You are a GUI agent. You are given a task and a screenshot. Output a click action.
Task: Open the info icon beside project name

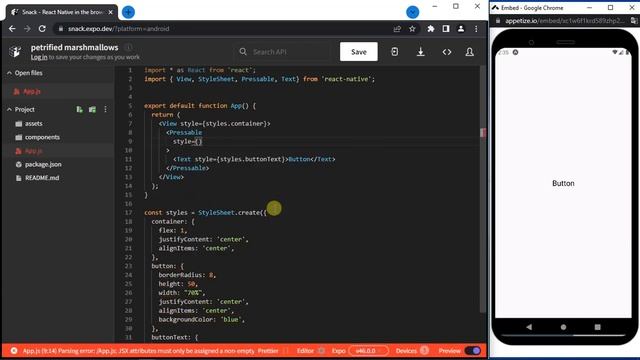(x=128, y=47)
